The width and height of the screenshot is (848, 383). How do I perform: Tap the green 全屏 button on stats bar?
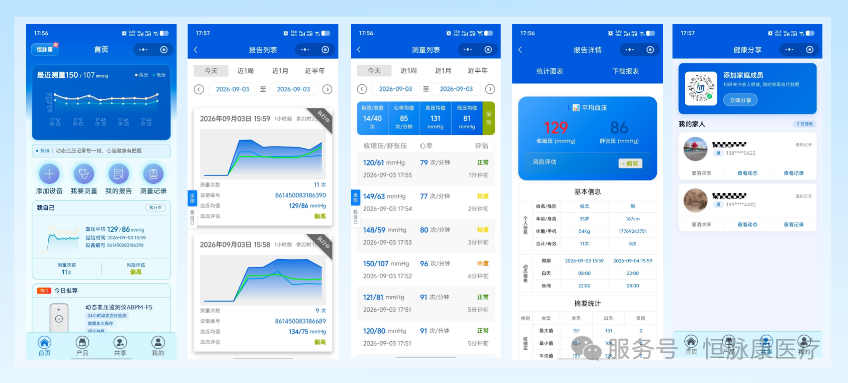(x=488, y=118)
